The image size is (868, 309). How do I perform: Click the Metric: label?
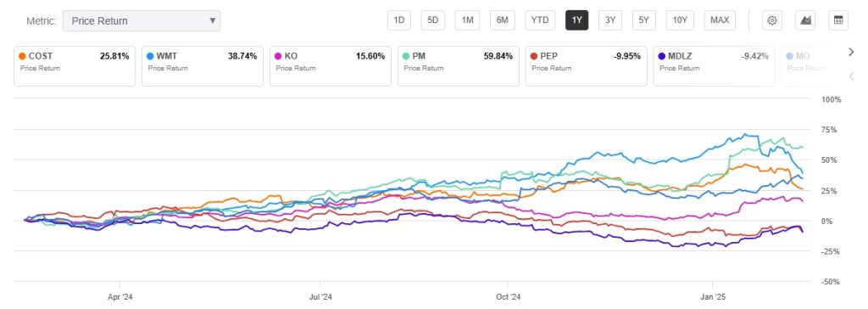[42, 21]
